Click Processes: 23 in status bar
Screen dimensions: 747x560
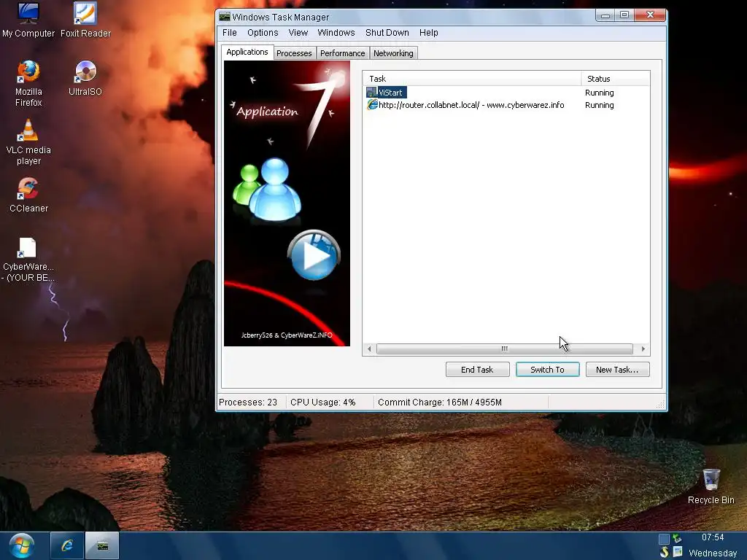point(248,402)
